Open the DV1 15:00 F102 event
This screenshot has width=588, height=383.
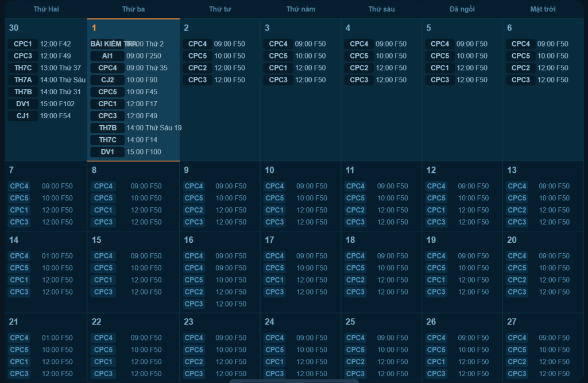23,104
